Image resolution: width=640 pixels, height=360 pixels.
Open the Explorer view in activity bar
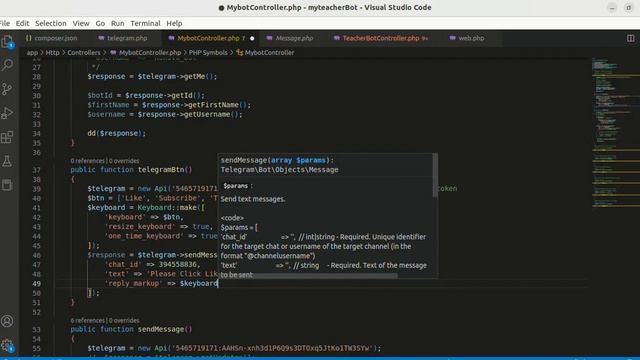(x=7, y=41)
